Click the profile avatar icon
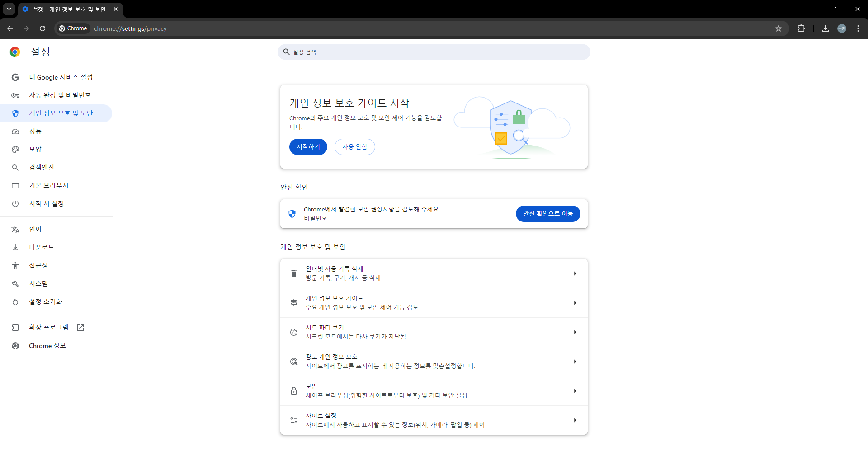 tap(841, 28)
